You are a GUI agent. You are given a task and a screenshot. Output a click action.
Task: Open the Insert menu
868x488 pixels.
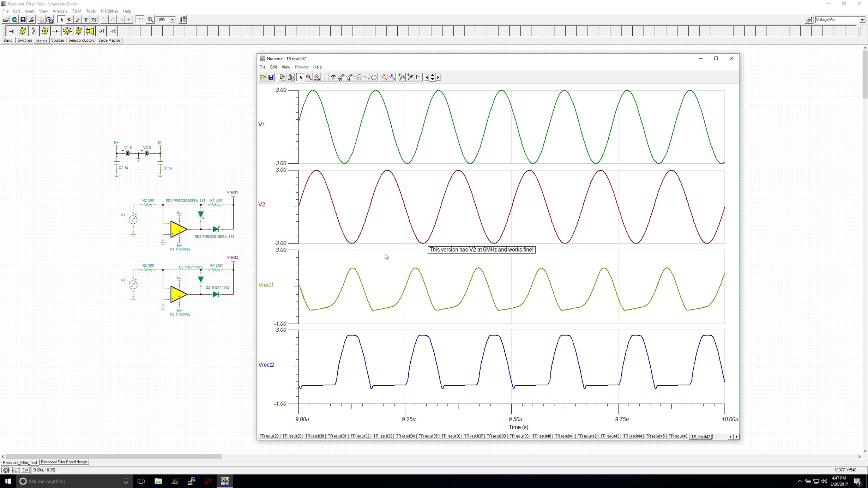[30, 11]
